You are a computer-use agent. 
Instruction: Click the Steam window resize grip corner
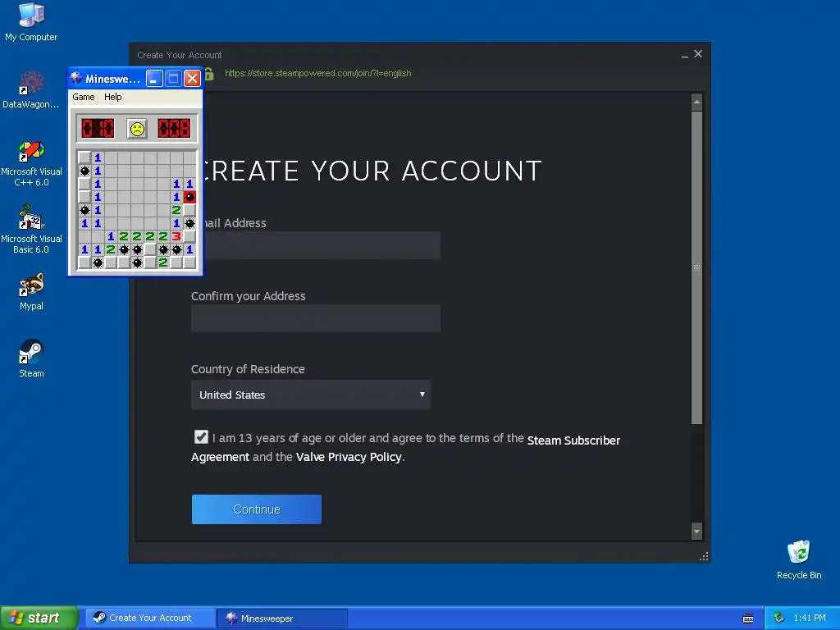(704, 557)
